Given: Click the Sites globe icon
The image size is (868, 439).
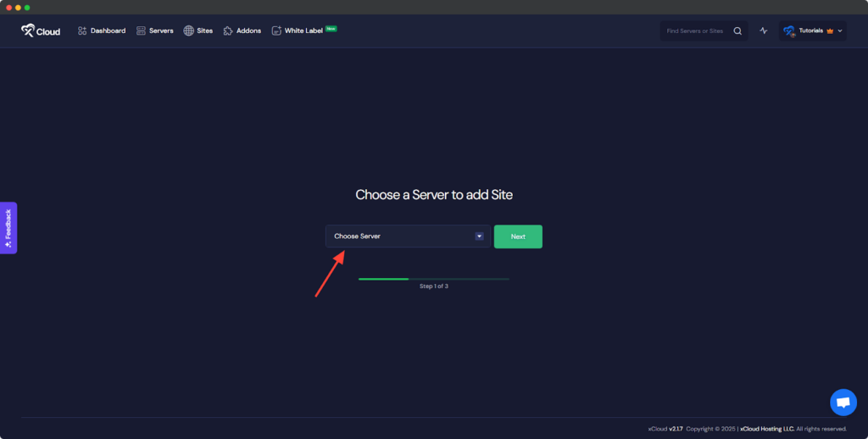Looking at the screenshot, I should 189,31.
